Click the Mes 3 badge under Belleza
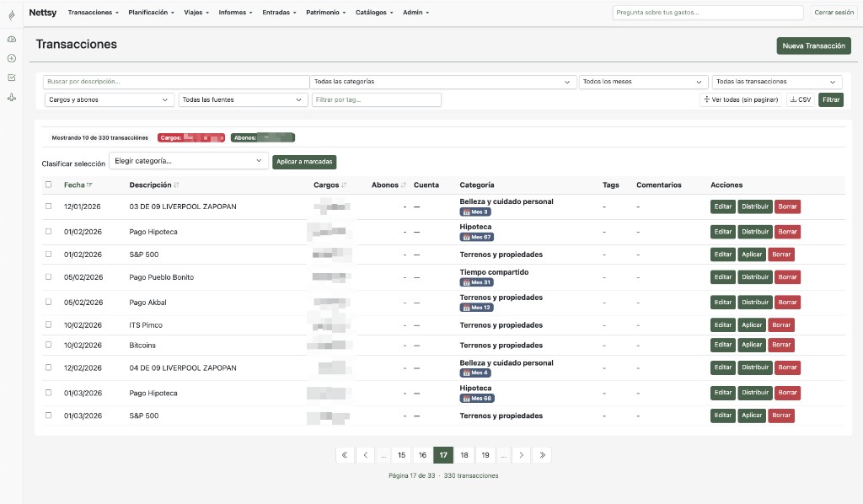863x504 pixels. pos(475,212)
